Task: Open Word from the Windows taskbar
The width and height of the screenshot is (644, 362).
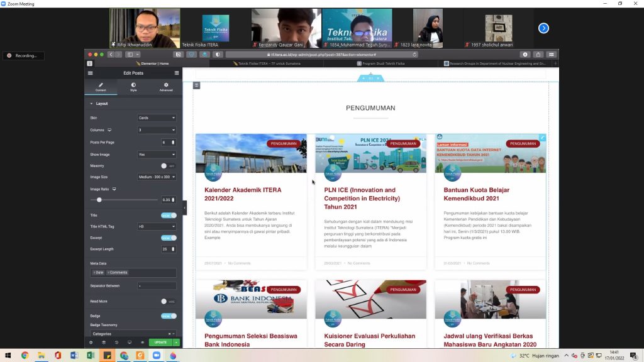Action: (x=74, y=356)
